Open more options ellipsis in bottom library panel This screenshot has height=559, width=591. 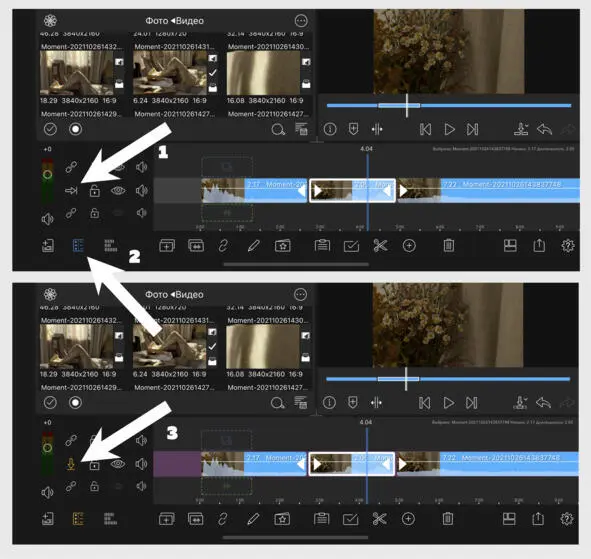pyautogui.click(x=300, y=294)
